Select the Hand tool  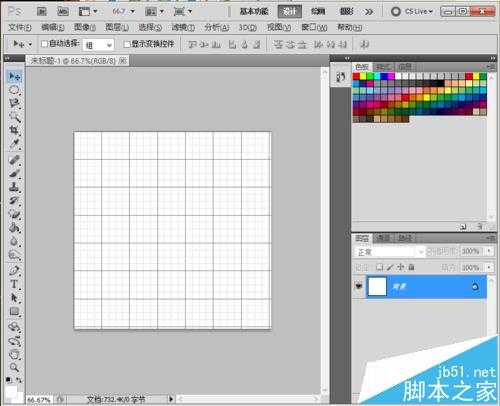[14, 354]
